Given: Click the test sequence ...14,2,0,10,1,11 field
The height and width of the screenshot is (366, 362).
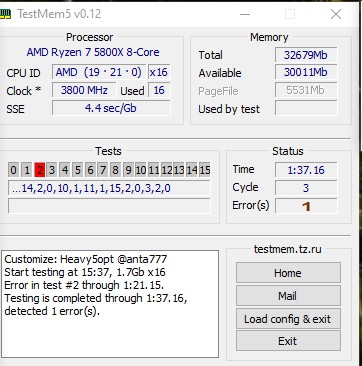Looking at the screenshot, I should [109, 188].
